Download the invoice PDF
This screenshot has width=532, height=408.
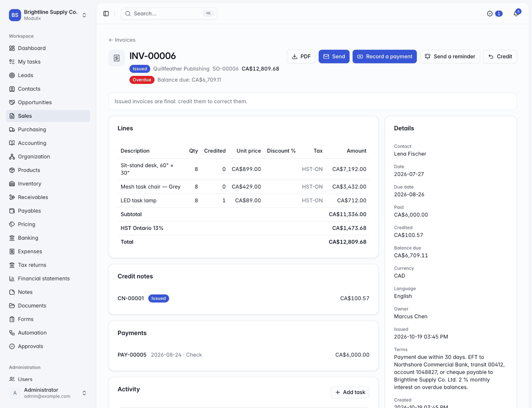click(301, 57)
